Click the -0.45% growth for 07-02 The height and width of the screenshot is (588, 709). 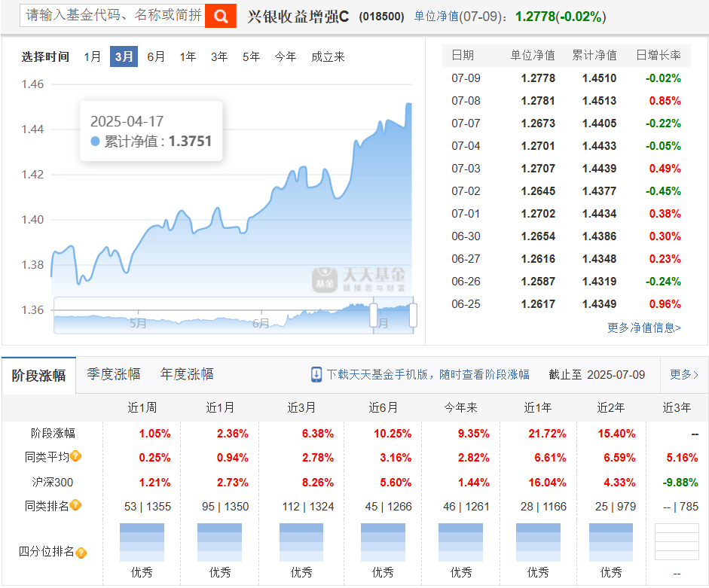(663, 191)
